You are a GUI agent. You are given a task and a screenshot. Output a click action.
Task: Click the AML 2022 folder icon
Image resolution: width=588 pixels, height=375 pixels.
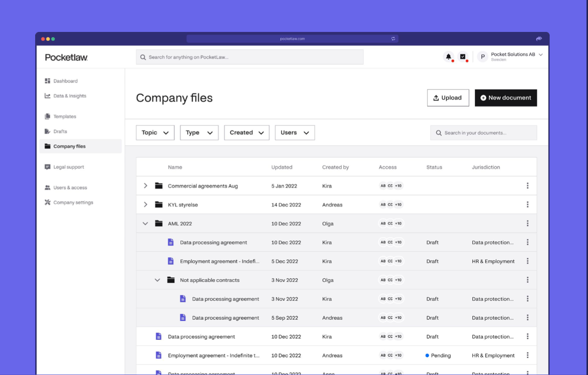[x=159, y=224]
